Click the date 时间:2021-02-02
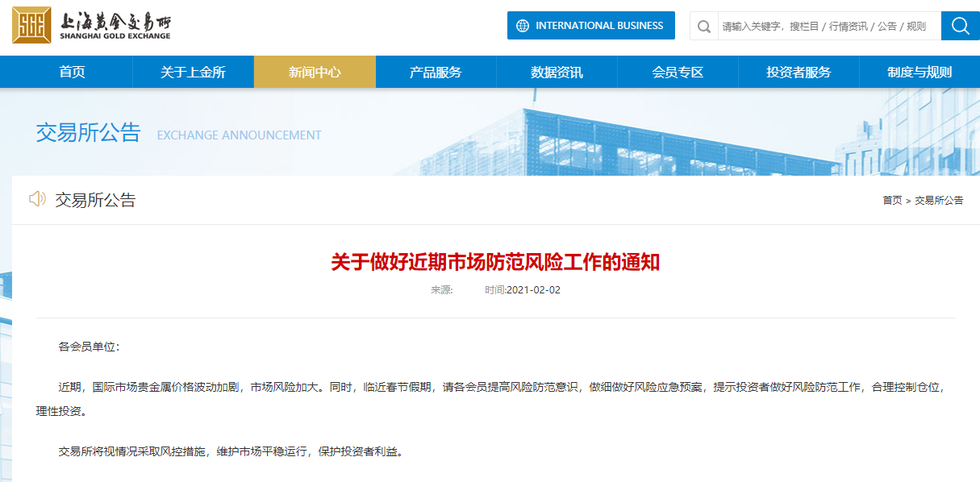 point(523,290)
